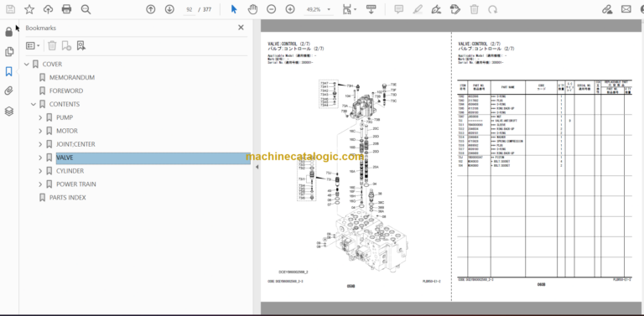Zoom out with minus button
Screen dimensions: 644x316
(x=271, y=9)
